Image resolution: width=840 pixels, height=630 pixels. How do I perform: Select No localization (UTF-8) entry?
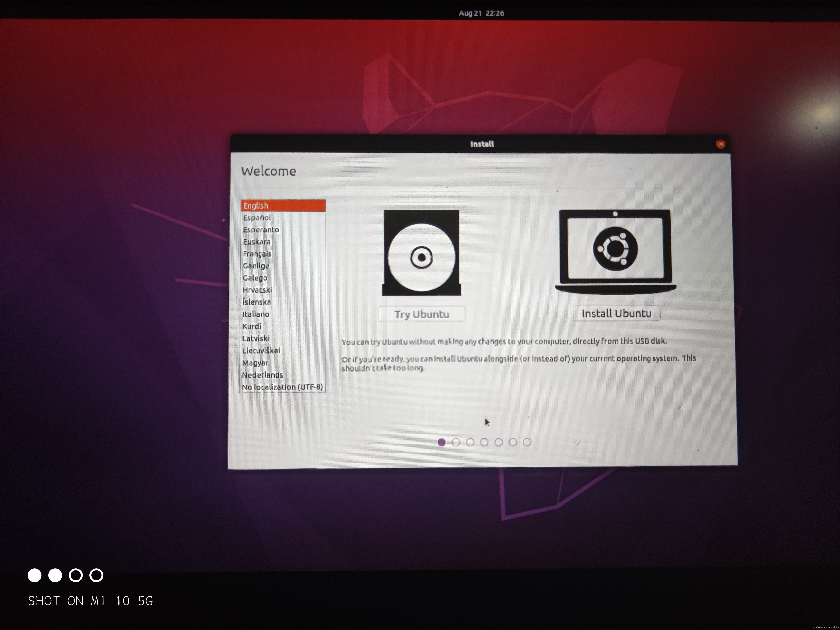[282, 387]
